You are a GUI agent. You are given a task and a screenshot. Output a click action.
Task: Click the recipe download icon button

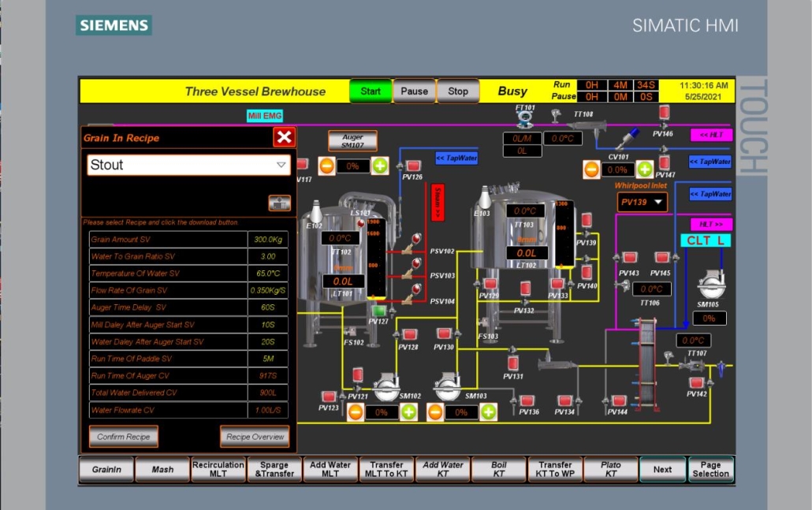pos(280,203)
